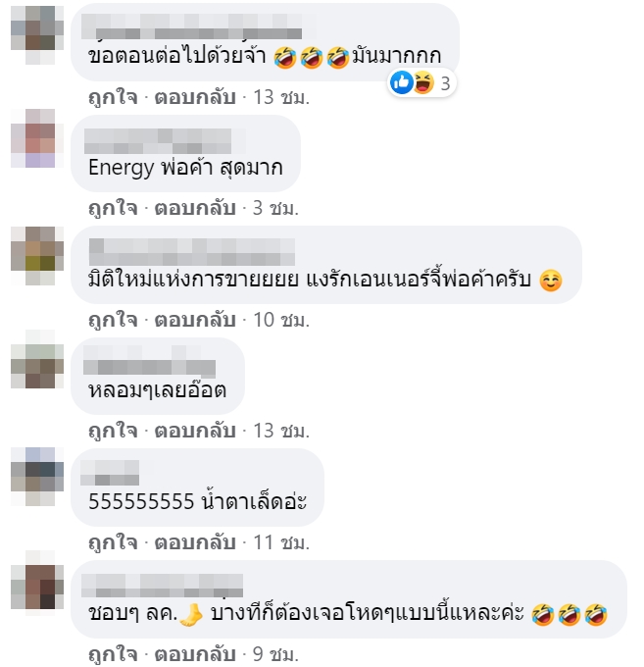
Task: Open avatar beside the มิติใหม่แห่งการขาย comment
Action: 37,256
